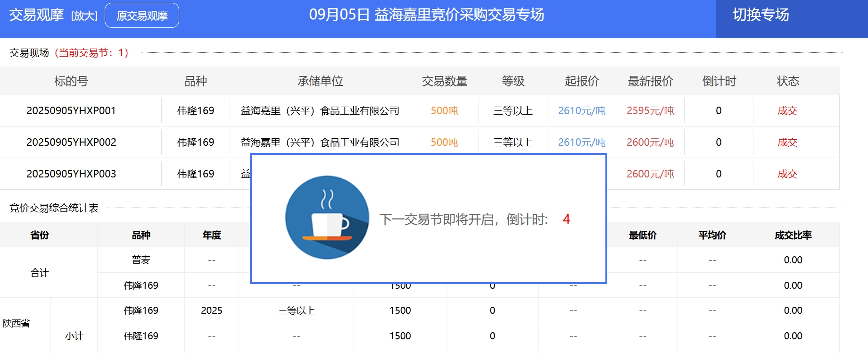
Task: Click the 交易现场 section label
Action: (x=29, y=52)
